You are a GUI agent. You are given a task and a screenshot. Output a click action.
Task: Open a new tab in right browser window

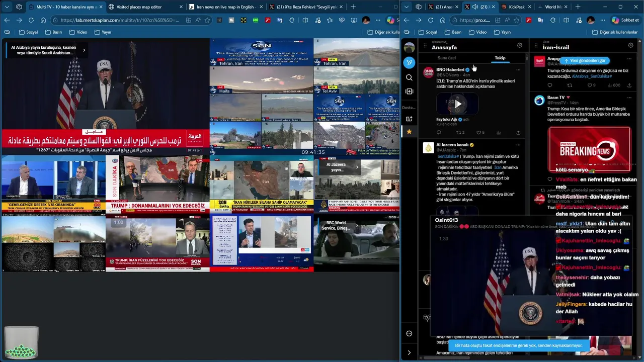coord(578,7)
